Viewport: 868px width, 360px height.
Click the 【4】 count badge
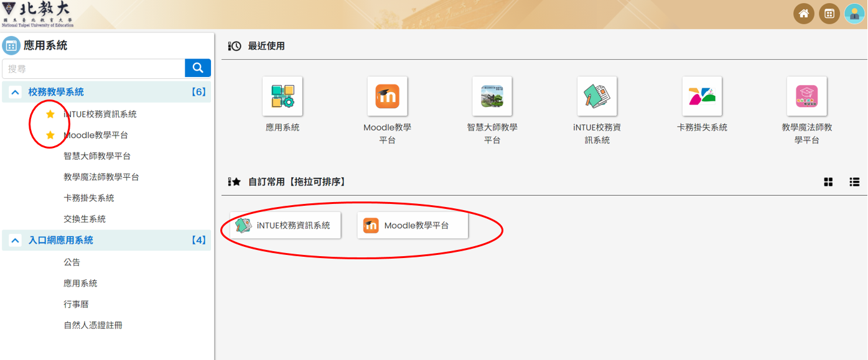coord(198,241)
